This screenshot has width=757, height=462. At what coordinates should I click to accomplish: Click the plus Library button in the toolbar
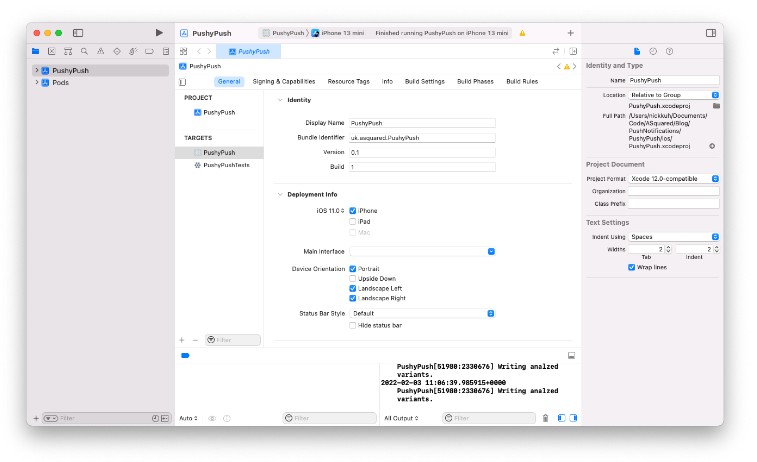(571, 33)
